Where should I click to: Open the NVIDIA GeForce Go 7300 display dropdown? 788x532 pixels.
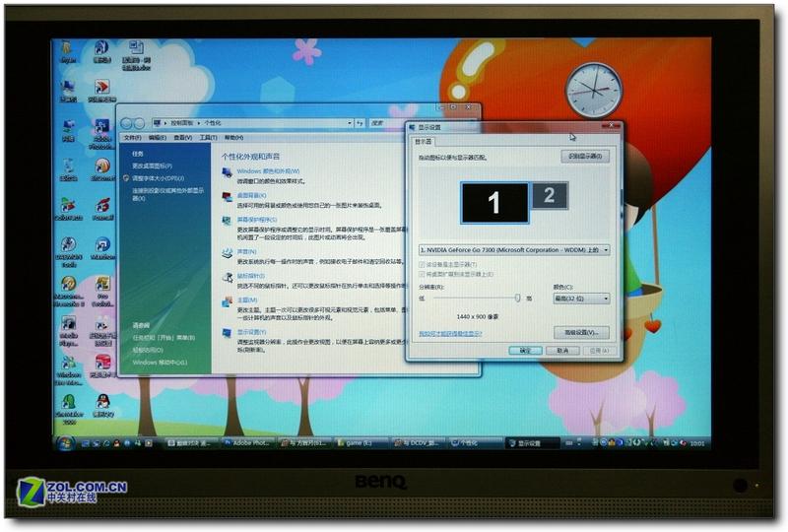tap(514, 250)
